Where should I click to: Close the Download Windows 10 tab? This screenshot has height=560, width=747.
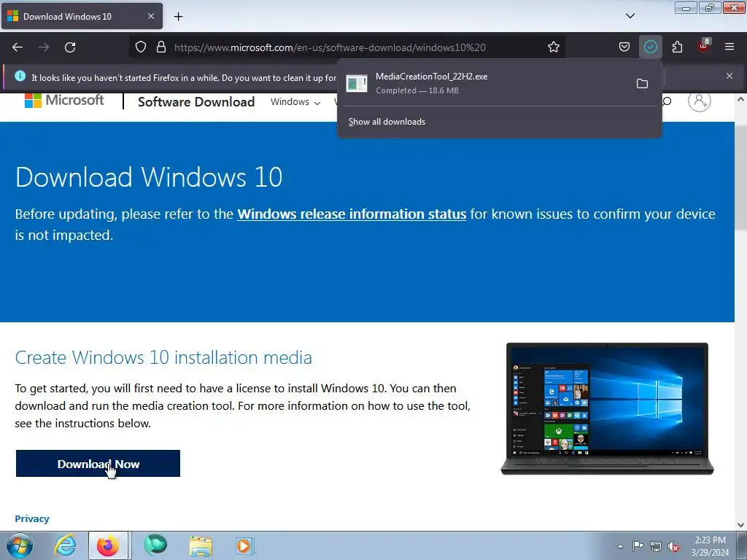(x=151, y=16)
